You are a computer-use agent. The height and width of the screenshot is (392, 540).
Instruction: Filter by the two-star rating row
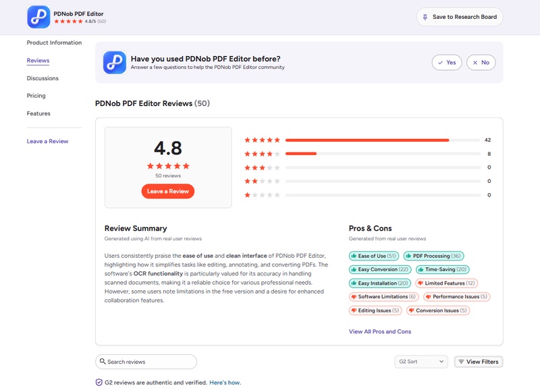point(368,181)
